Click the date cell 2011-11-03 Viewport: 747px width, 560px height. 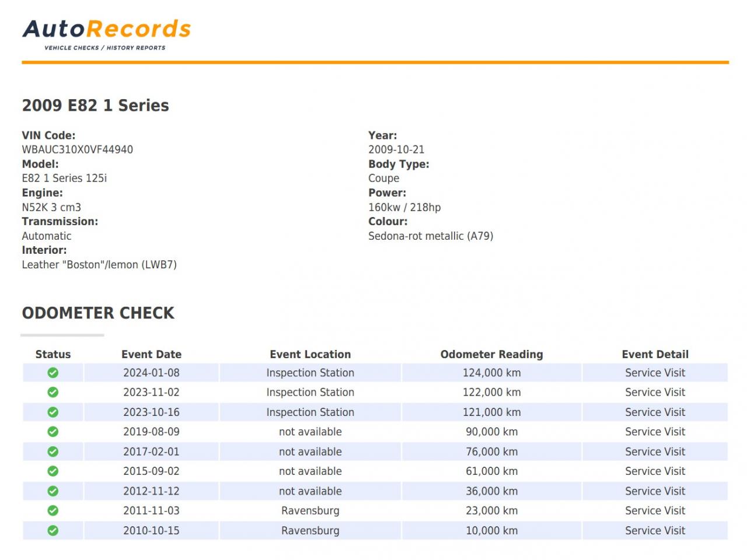point(151,510)
